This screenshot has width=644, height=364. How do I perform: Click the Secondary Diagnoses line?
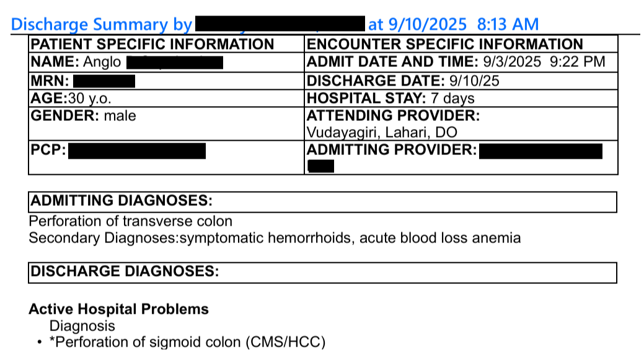coord(275,238)
